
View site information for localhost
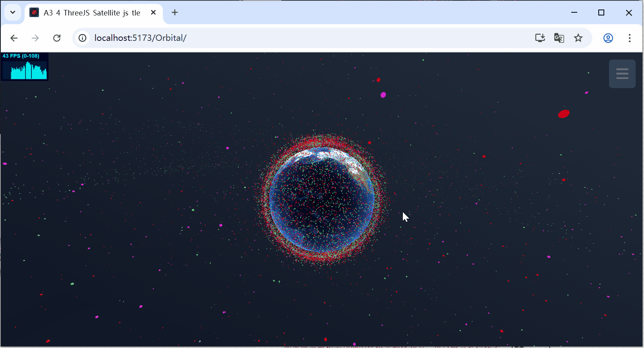pos(82,38)
